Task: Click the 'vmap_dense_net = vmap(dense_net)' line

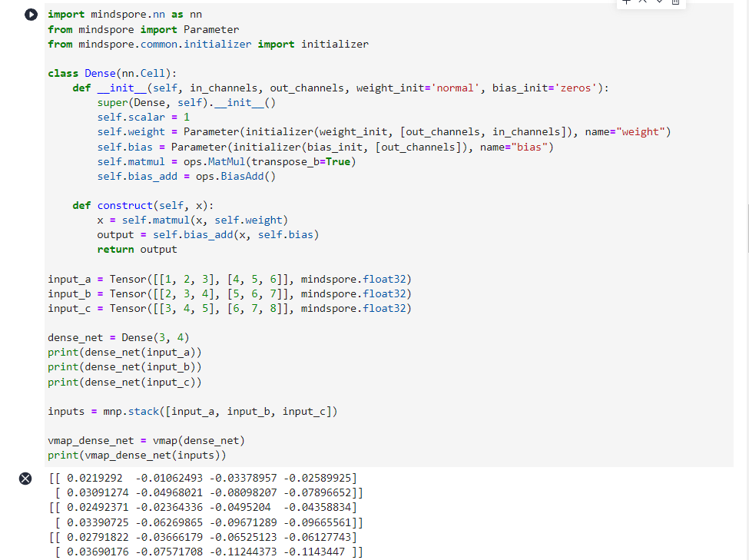Action: [146, 440]
